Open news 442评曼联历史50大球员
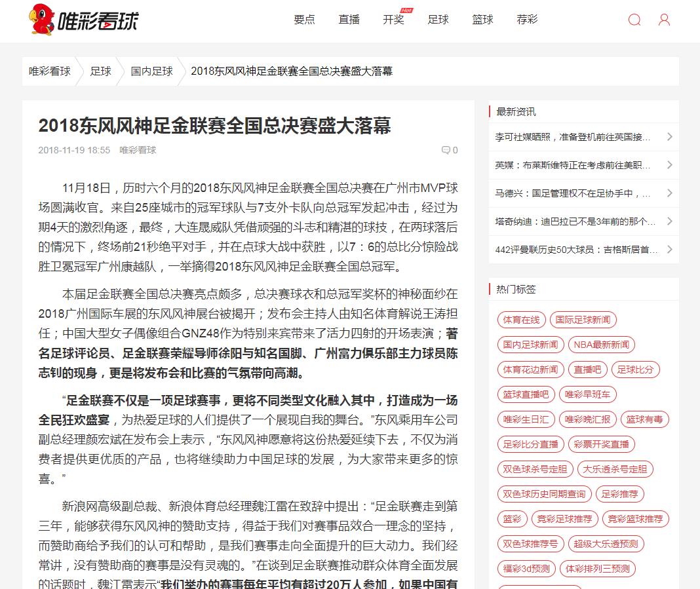 point(576,250)
